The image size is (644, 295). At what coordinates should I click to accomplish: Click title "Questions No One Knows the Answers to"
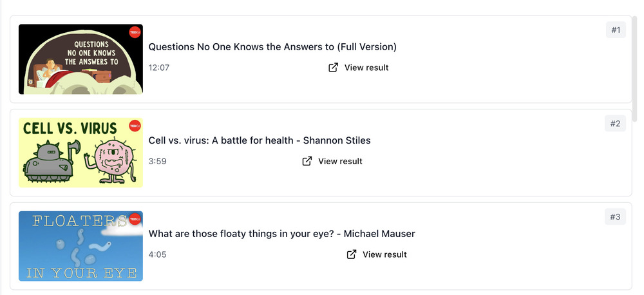click(272, 47)
